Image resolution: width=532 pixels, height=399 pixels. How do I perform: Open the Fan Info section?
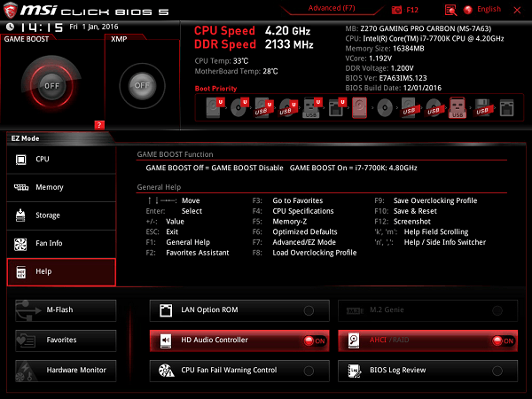61,244
